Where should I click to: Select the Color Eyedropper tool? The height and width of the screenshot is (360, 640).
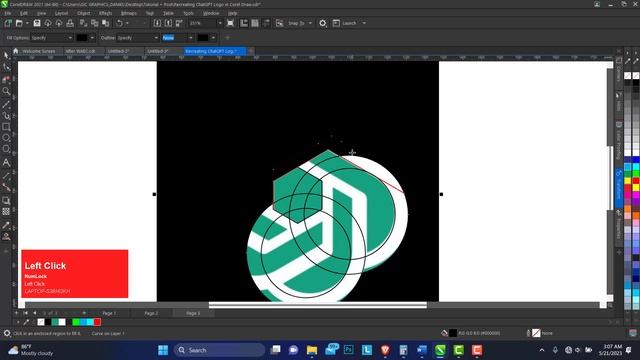pyautogui.click(x=6, y=225)
